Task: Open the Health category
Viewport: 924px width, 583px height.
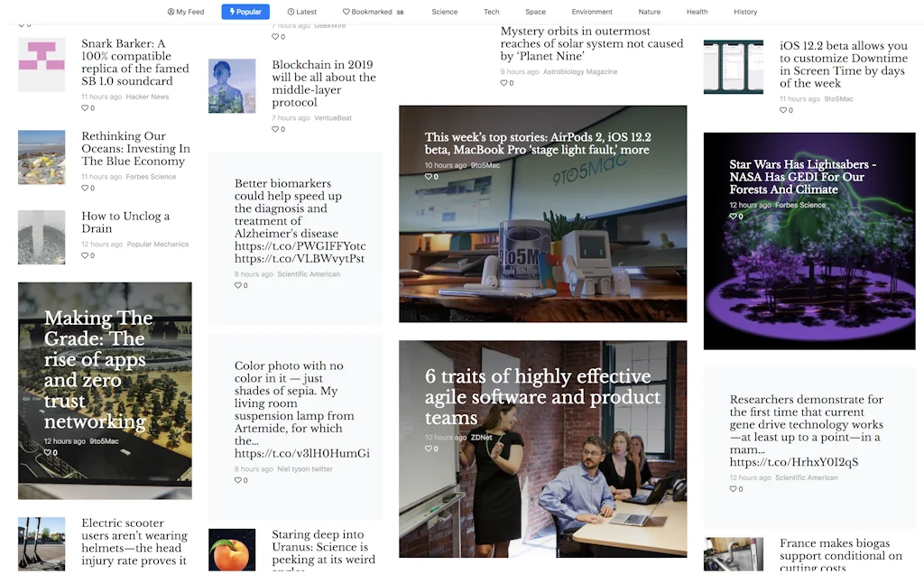Action: pos(698,12)
